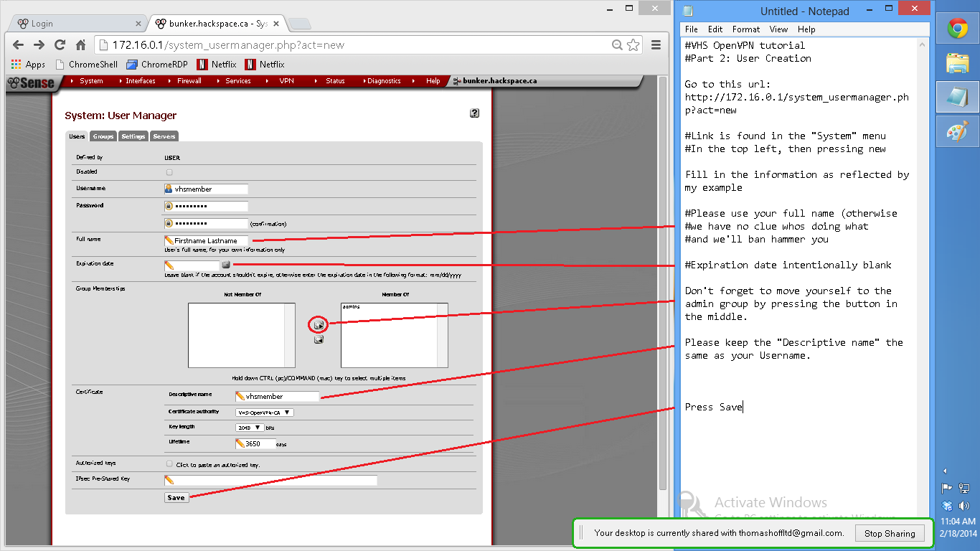The image size is (980, 551).
Task: Open the Format menu in Notepad
Action: pyautogui.click(x=746, y=29)
